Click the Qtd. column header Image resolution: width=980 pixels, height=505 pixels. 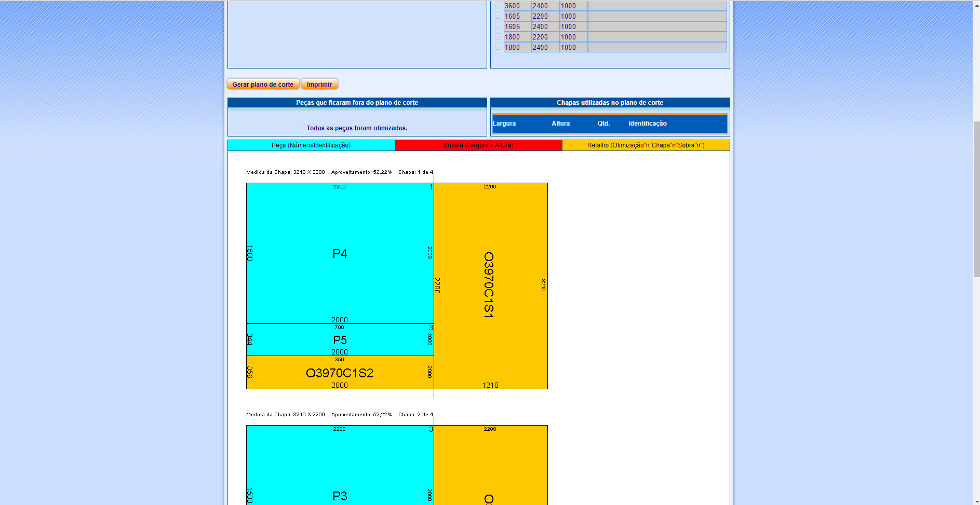[603, 124]
